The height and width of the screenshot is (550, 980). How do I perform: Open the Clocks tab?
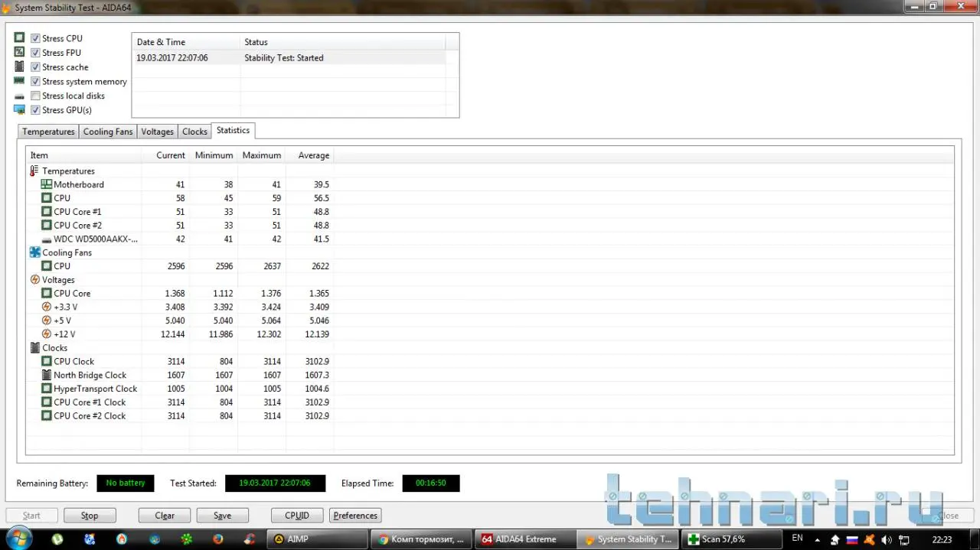194,132
